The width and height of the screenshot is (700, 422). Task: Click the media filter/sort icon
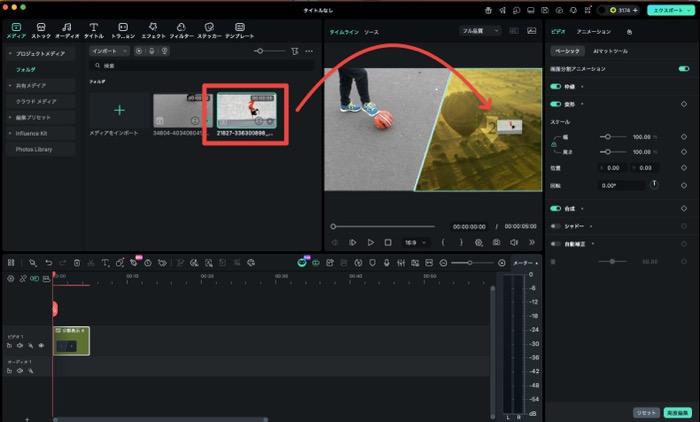(x=295, y=51)
